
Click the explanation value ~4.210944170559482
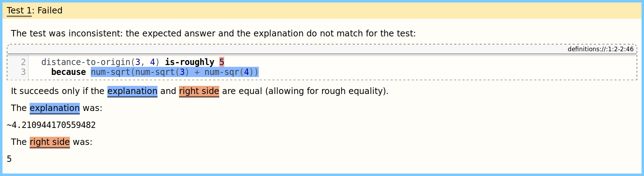tap(51, 125)
